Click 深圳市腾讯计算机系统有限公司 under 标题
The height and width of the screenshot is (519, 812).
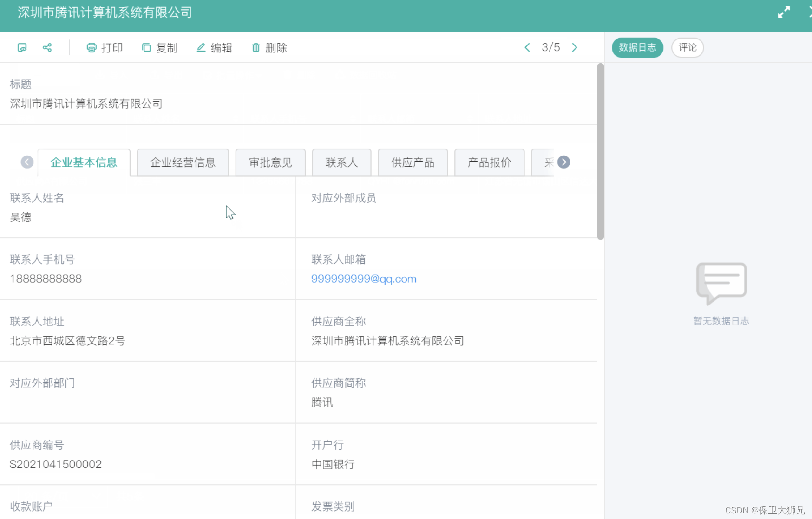[86, 104]
